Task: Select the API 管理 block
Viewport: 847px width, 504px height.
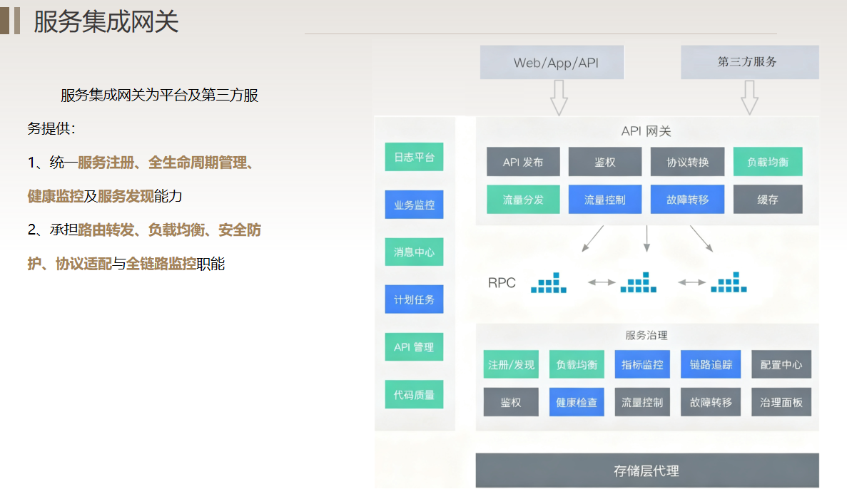Action: (x=414, y=347)
